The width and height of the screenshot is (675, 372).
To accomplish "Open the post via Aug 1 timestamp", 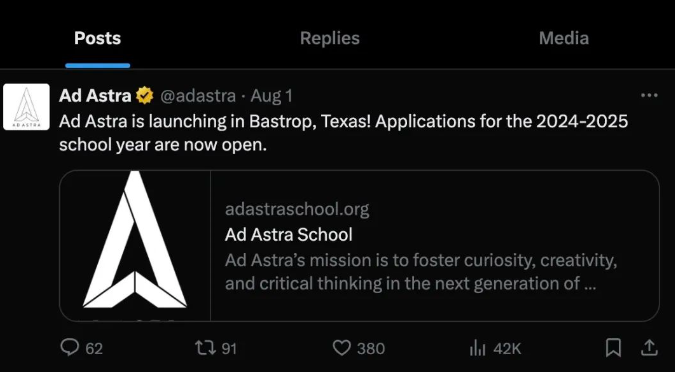I will tap(271, 96).
